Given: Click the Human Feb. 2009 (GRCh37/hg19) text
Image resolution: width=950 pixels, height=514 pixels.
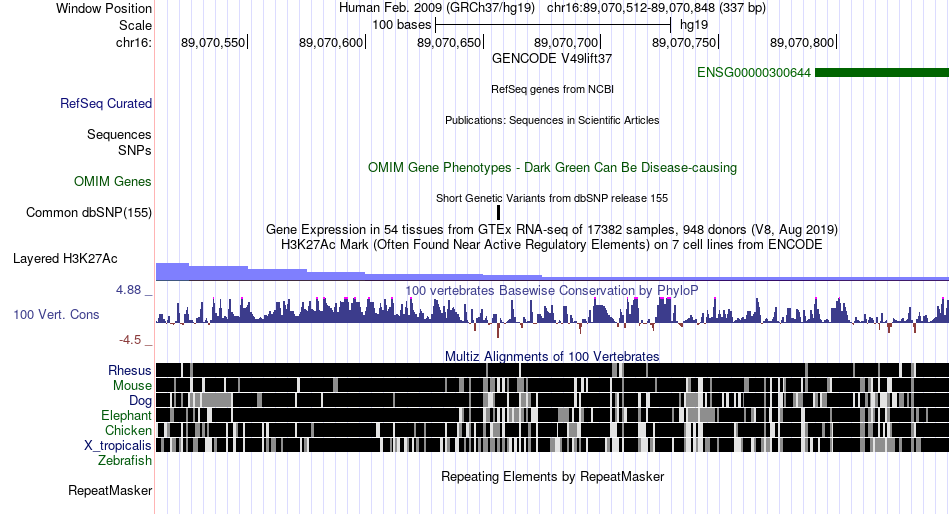Looking at the screenshot, I should [437, 8].
